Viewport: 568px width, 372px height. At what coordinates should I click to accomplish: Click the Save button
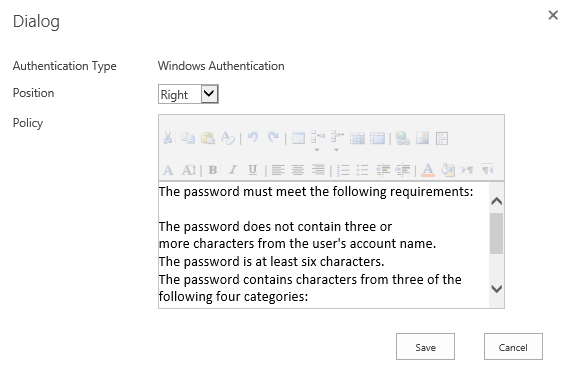click(425, 347)
